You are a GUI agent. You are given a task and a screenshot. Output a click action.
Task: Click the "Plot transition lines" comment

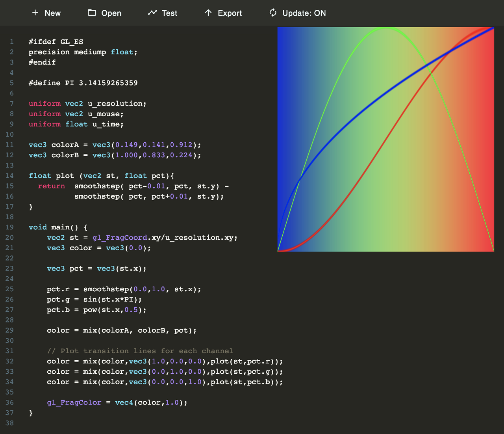pyautogui.click(x=140, y=351)
